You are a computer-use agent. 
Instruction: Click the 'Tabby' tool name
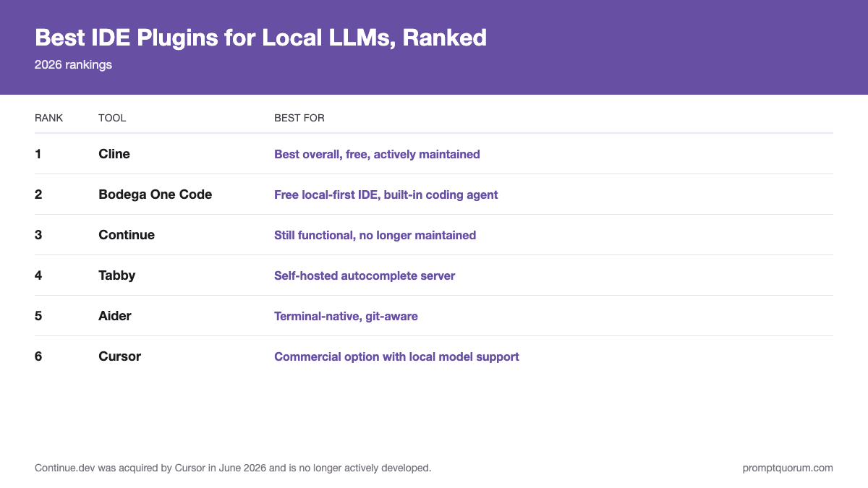117,275
